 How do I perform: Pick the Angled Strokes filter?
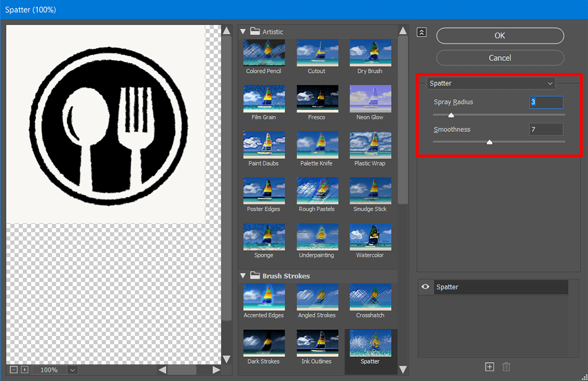click(317, 297)
